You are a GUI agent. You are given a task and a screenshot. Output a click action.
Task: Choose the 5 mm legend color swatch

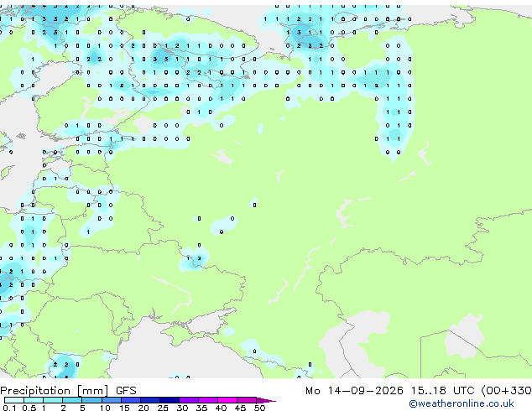91,400
